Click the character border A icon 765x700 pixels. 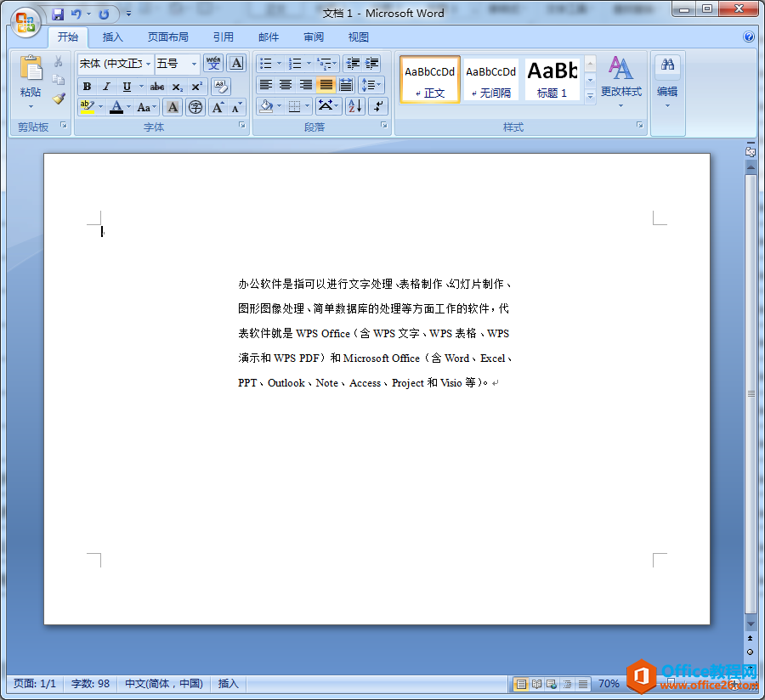(x=236, y=64)
